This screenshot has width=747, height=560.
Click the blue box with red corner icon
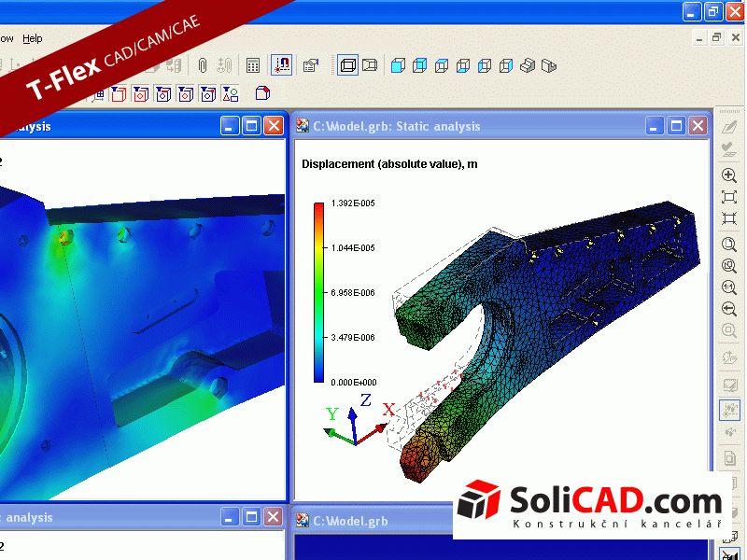coord(262,93)
